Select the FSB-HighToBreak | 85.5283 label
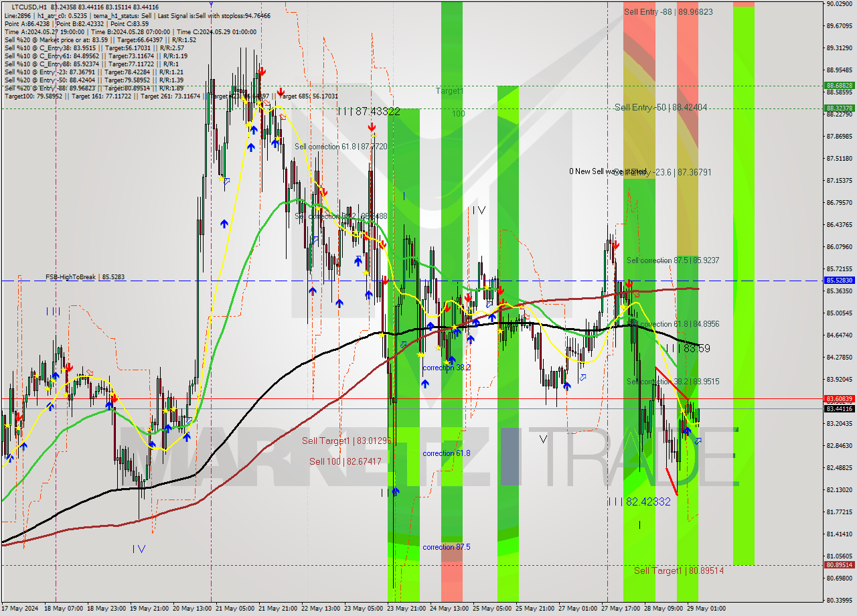Image resolution: width=857 pixels, height=616 pixels. [85, 277]
